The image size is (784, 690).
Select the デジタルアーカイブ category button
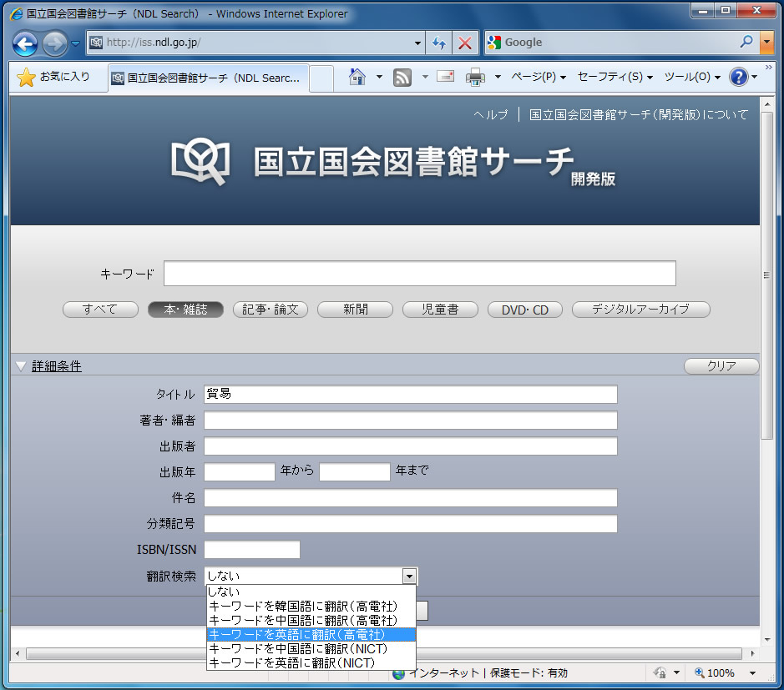click(x=640, y=310)
